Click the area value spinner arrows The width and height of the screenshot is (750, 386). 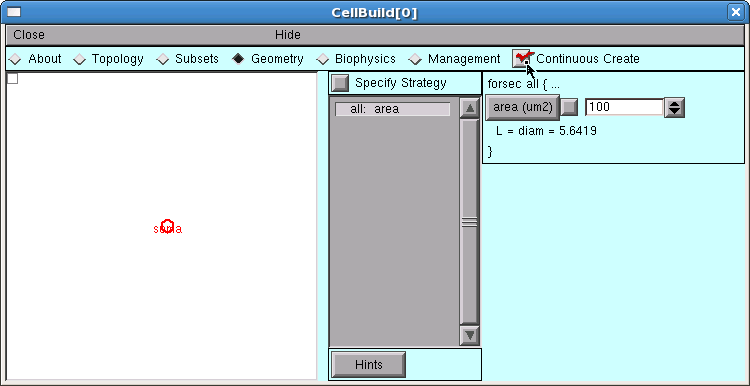click(x=674, y=107)
